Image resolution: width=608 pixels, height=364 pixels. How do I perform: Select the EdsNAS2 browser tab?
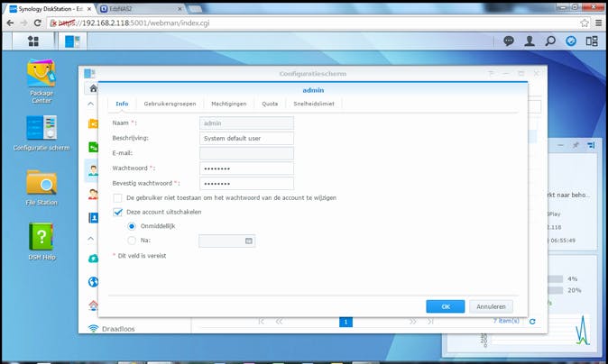140,8
